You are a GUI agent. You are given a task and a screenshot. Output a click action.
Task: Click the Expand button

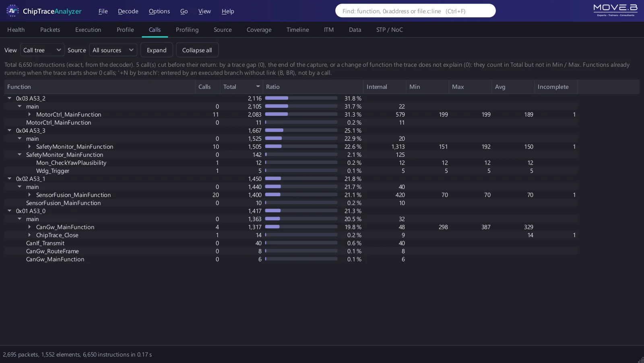[x=157, y=50]
